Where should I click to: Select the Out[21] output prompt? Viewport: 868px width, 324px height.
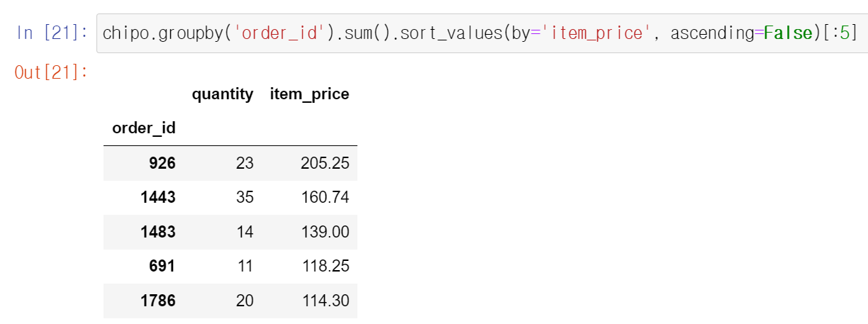tap(51, 72)
